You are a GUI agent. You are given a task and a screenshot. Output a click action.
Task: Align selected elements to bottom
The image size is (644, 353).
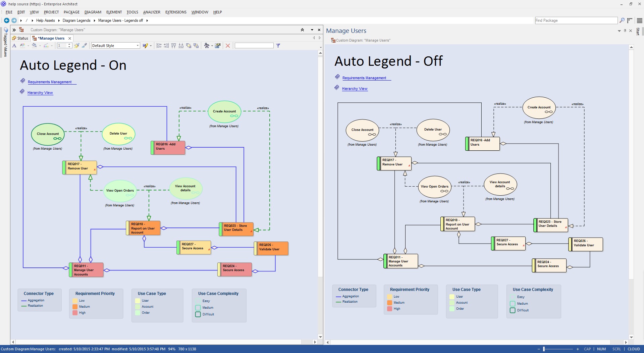pos(181,46)
